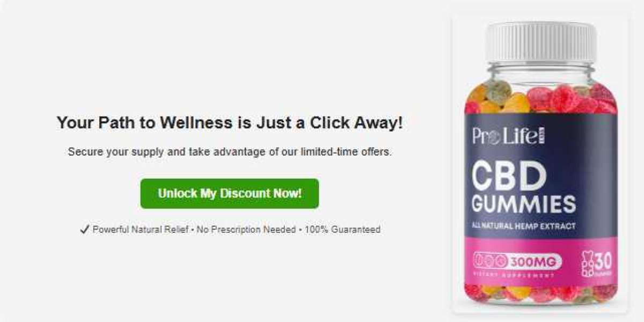Click the small circular icons beside 300MG

(491, 261)
